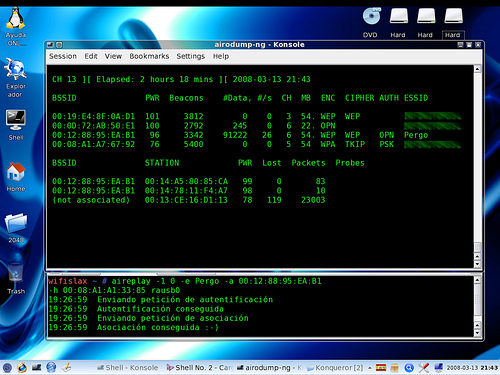
Task: Toggle the sticky pin icon in Konsole titlebar
Action: point(59,45)
